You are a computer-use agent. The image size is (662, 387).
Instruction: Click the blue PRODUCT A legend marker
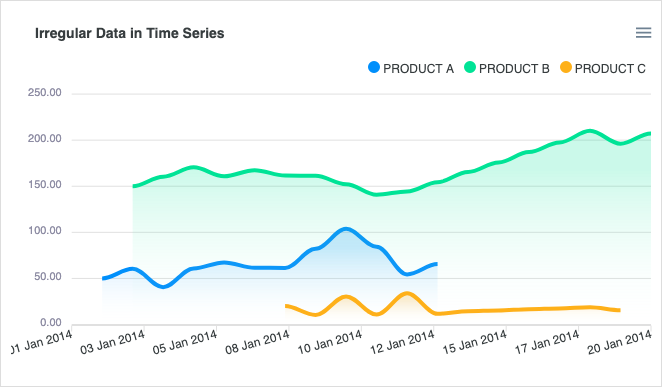pyautogui.click(x=374, y=67)
